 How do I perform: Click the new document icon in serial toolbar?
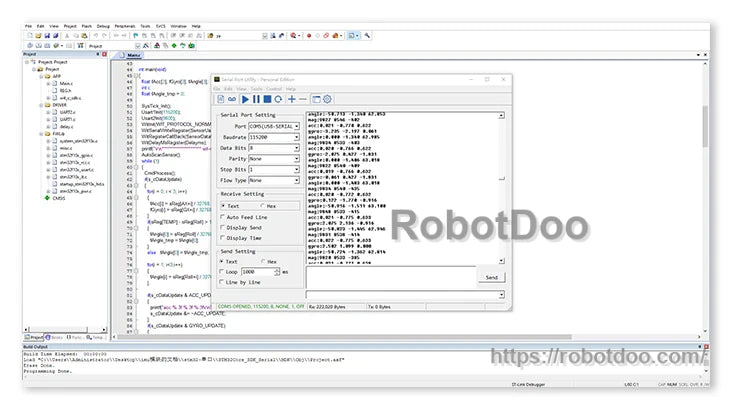coord(221,99)
